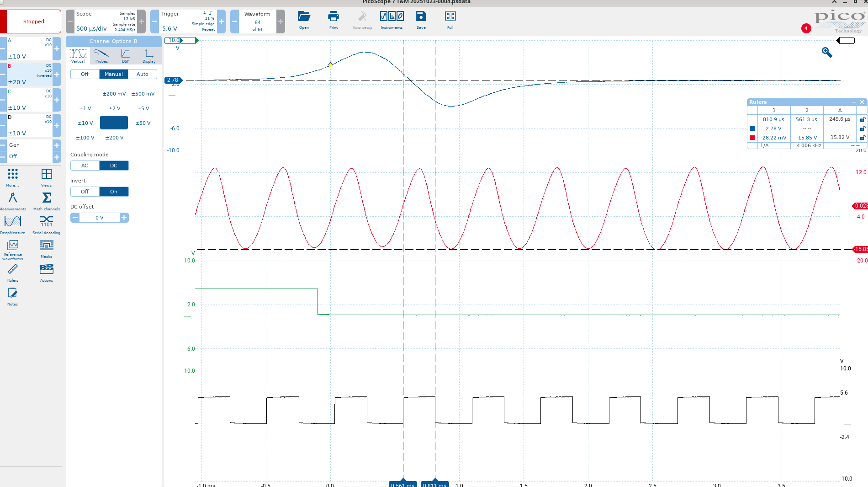Increase the timebase with Scope plus
This screenshot has width=868, height=487.
[142, 21]
